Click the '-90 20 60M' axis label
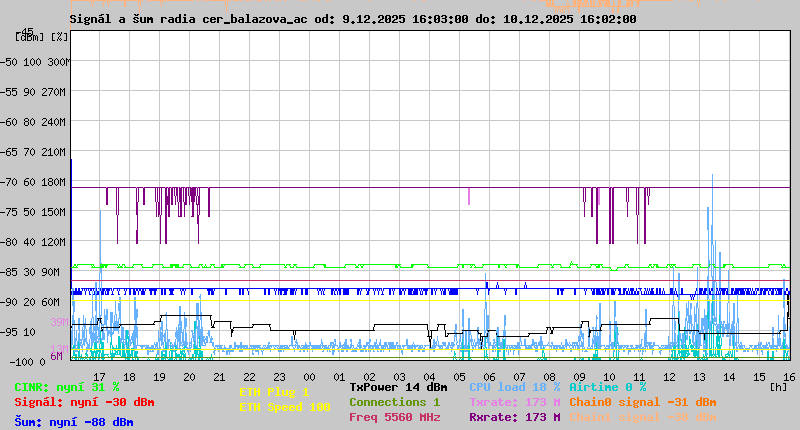The height and width of the screenshot is (430, 800). pos(30,302)
